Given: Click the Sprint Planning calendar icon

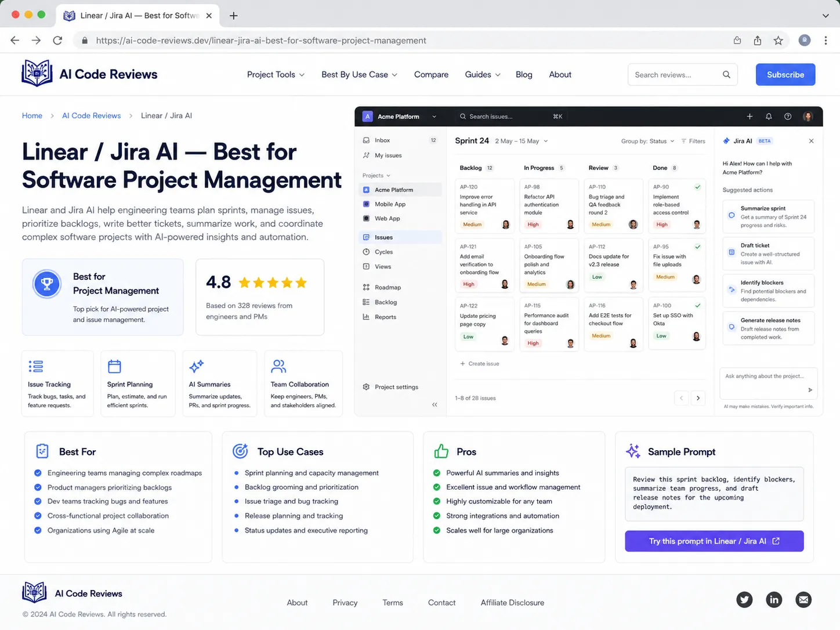Looking at the screenshot, I should coord(114,366).
